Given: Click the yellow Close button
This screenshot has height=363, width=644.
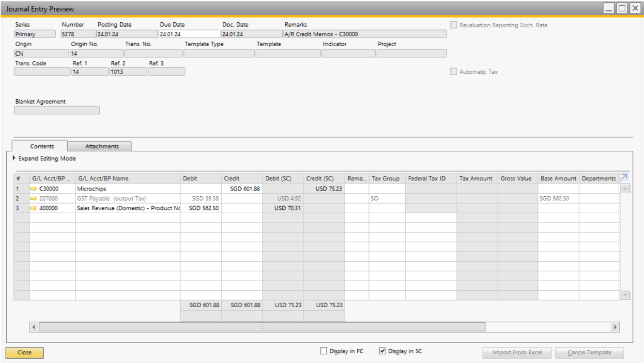Looking at the screenshot, I should (25, 353).
